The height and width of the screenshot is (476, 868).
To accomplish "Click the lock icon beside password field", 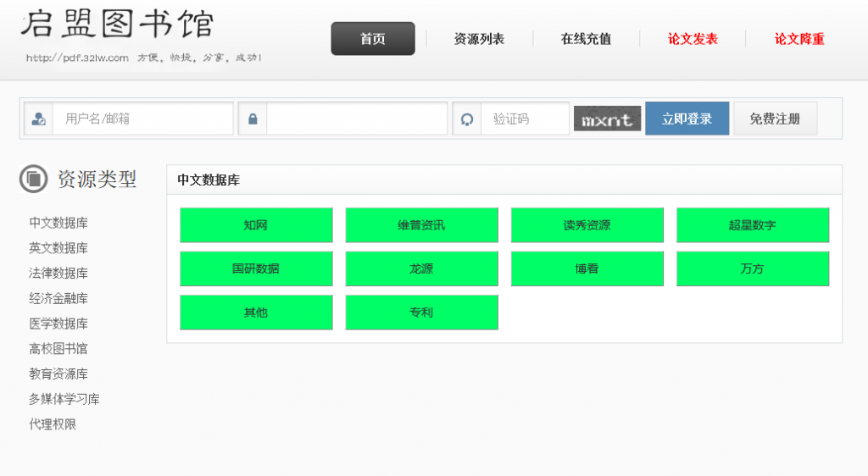I will tap(253, 119).
